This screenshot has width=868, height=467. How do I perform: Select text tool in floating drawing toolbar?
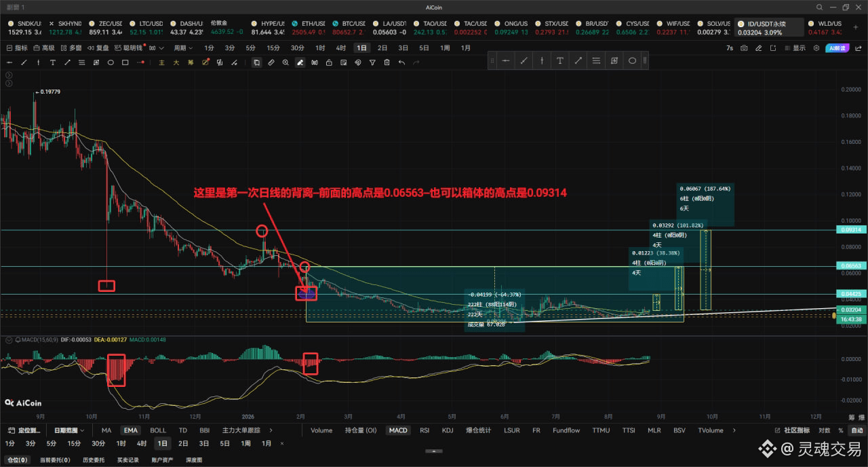point(560,60)
